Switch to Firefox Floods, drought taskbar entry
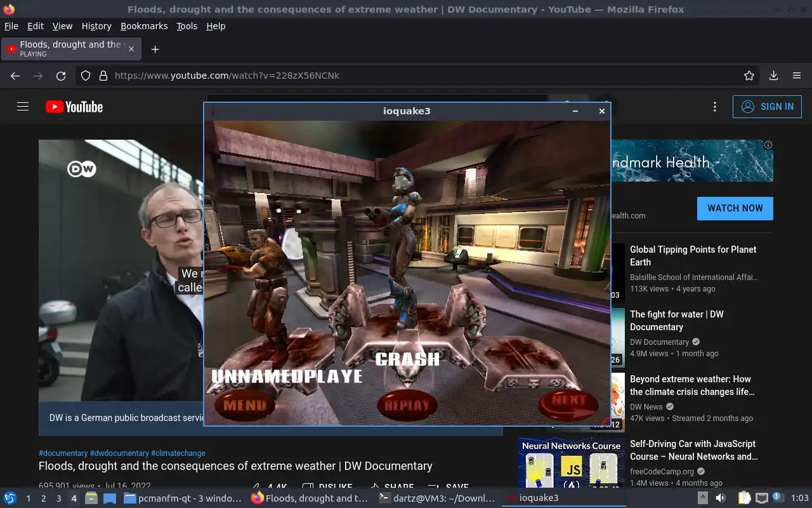Screen dimensions: 812x508 310,498
